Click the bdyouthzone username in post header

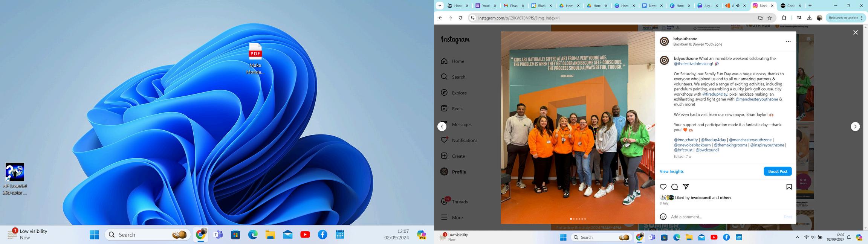(x=685, y=39)
